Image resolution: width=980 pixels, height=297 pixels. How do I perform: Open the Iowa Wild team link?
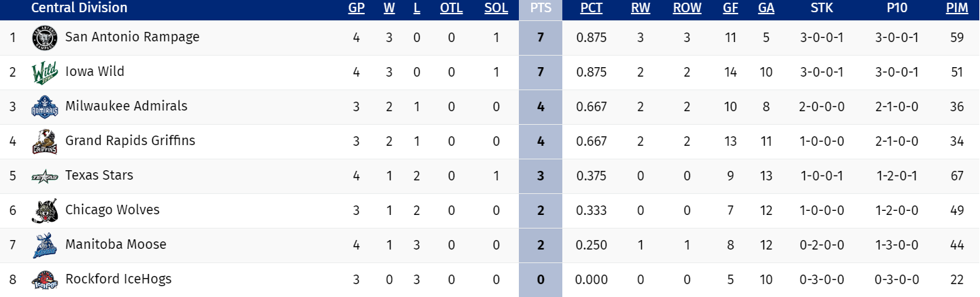click(94, 71)
